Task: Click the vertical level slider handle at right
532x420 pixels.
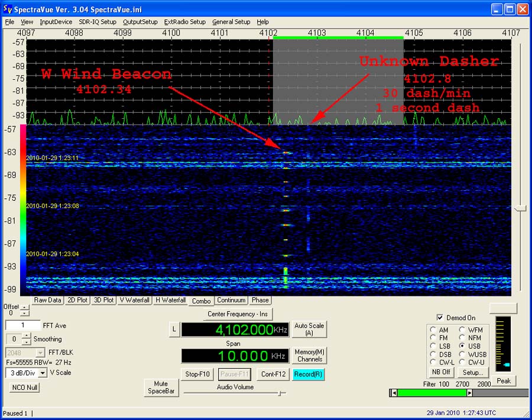Action: pyautogui.click(x=520, y=208)
